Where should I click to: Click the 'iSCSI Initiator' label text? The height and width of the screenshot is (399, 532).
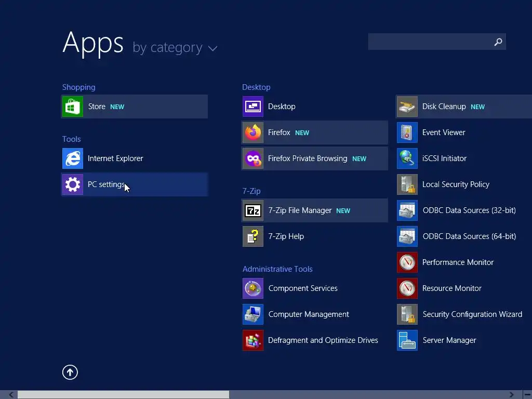(444, 158)
